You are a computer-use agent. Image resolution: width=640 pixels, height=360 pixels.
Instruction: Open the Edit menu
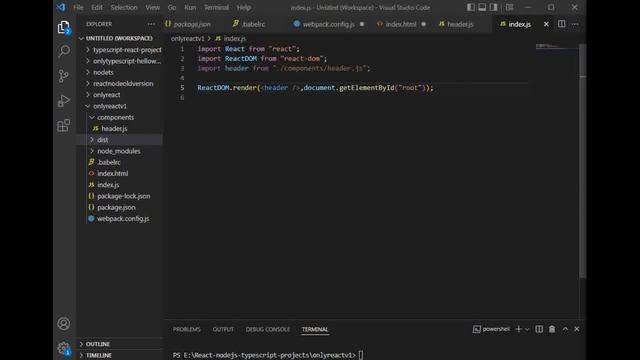pyautogui.click(x=97, y=7)
